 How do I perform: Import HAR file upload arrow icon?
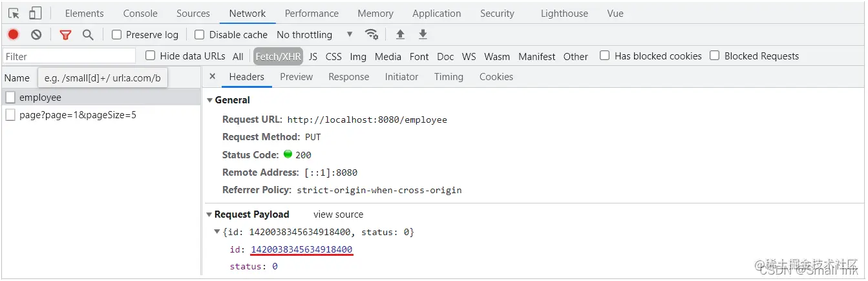click(400, 34)
